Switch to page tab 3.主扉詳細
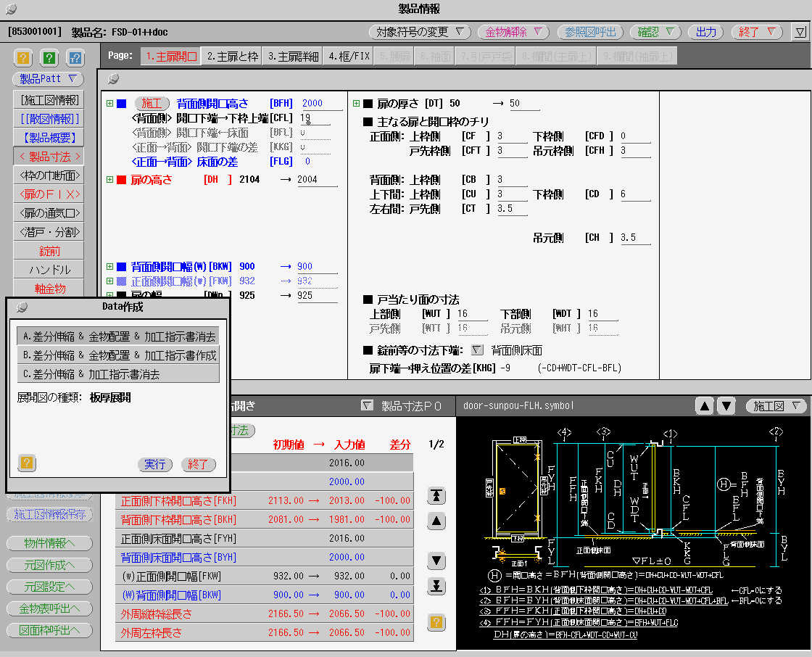Viewport: 812px width, 657px height. click(293, 57)
